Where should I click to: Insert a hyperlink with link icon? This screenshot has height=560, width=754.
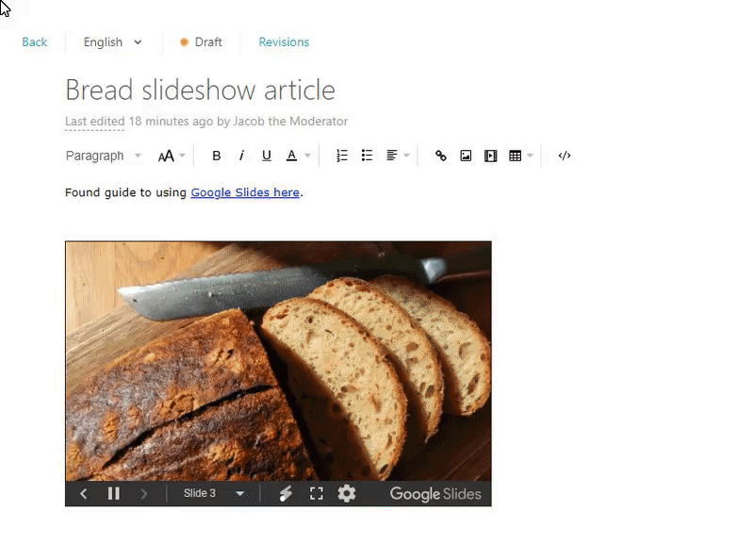click(x=441, y=156)
